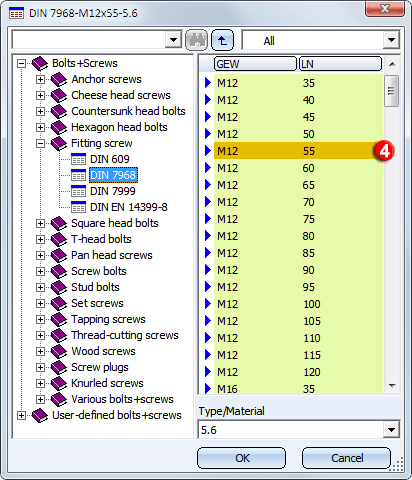Screen dimensions: 412x480
Task: Click the list scrollbar down arrow
Action: pos(392,386)
